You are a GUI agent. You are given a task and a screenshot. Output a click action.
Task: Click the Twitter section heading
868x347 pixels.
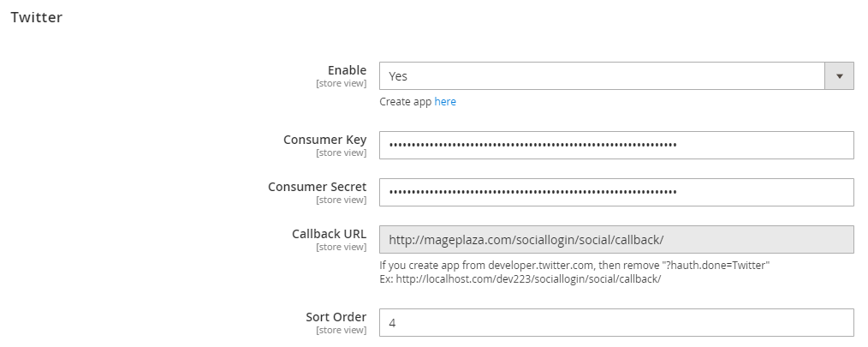[36, 17]
